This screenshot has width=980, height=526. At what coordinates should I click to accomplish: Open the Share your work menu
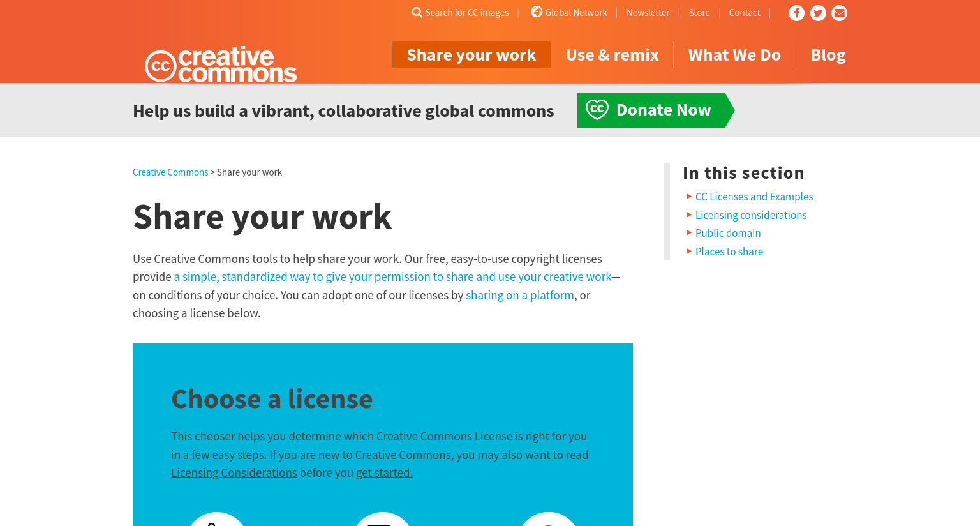471,55
